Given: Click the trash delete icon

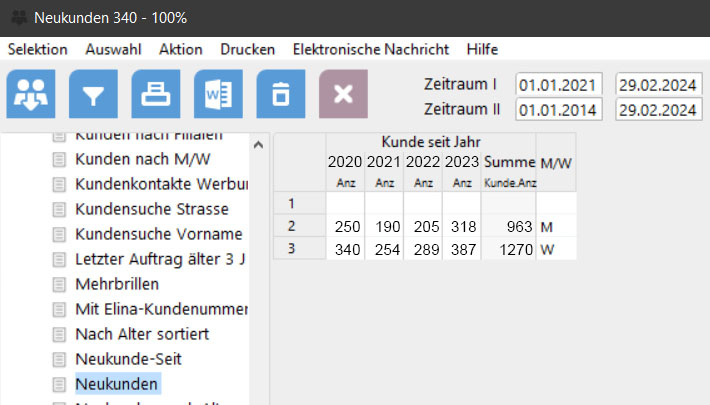Looking at the screenshot, I should (x=281, y=95).
